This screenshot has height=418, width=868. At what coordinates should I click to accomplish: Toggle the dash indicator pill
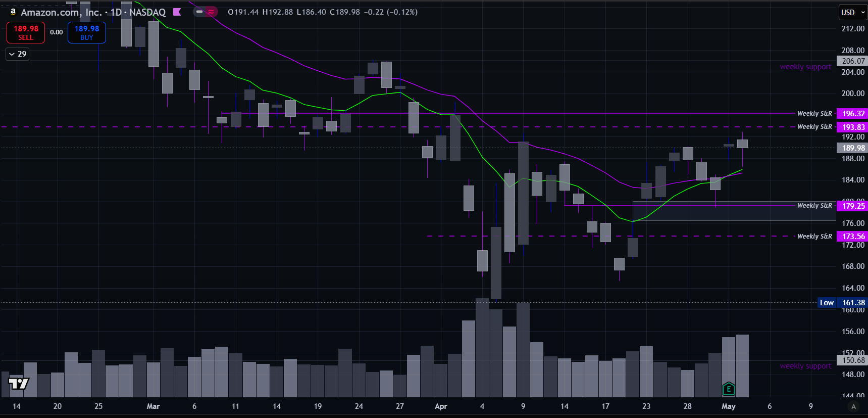[x=199, y=12]
